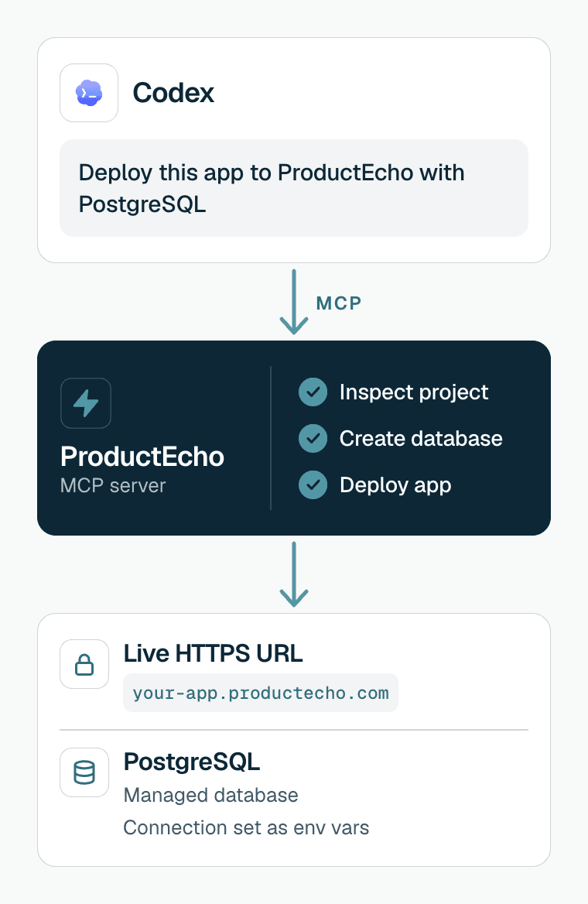Click the Codex terminal cloud icon

(x=89, y=93)
